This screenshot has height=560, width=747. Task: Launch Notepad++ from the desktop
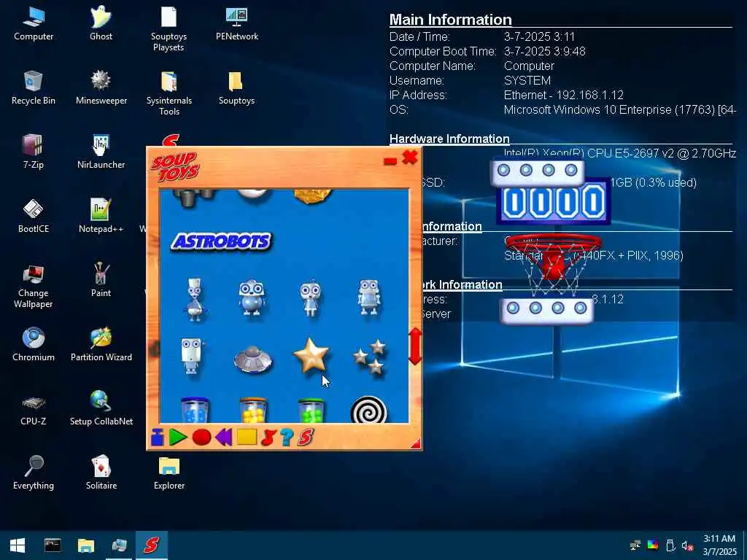[101, 217]
